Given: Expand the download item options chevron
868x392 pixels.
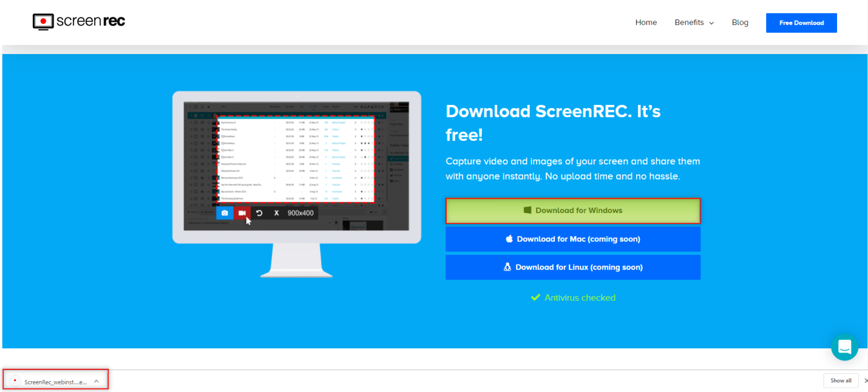Looking at the screenshot, I should click(97, 381).
